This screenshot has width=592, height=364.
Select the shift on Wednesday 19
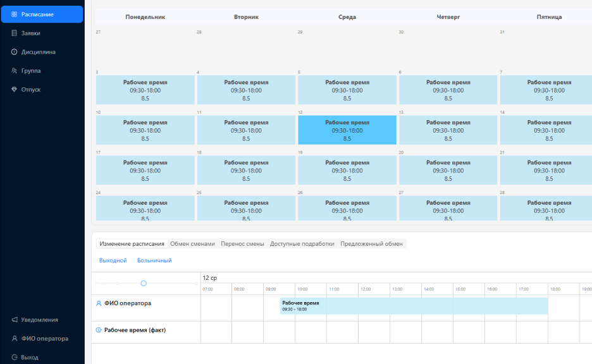[x=347, y=170]
